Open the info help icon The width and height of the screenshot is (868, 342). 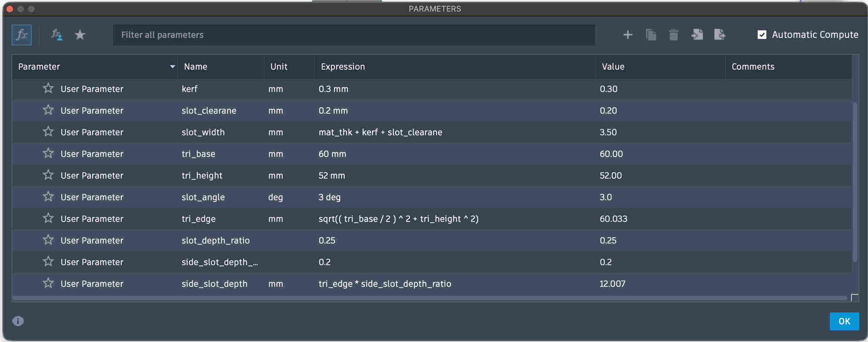(18, 321)
